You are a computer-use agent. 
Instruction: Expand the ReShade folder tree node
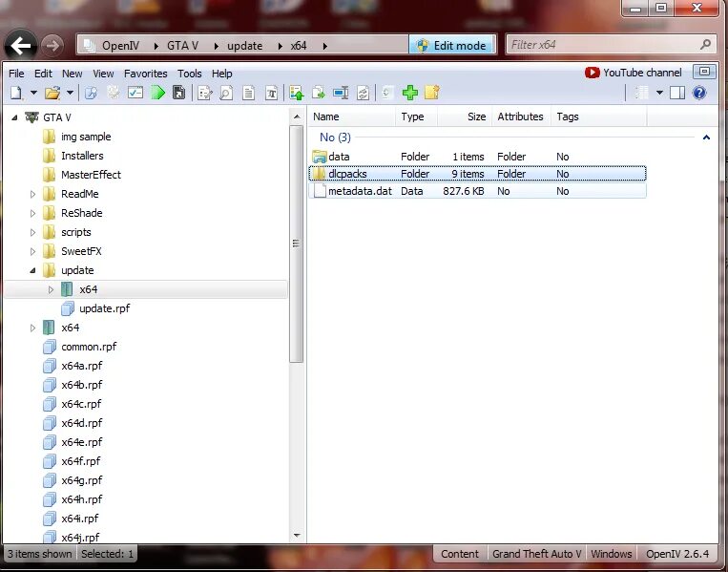[33, 213]
